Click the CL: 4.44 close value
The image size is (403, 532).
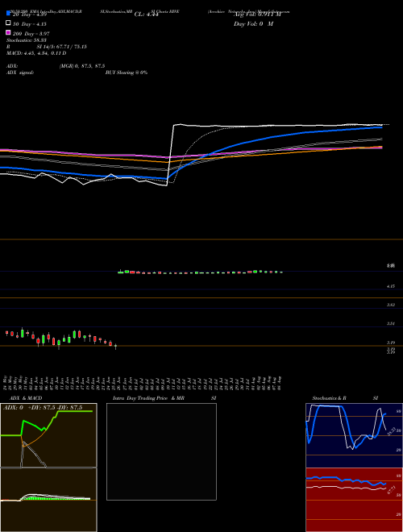[146, 15]
